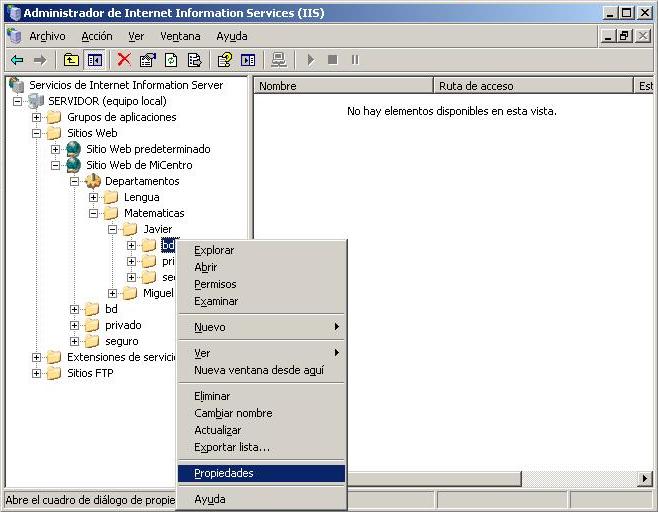Collapse the Sitios Web tree node

tap(37, 133)
